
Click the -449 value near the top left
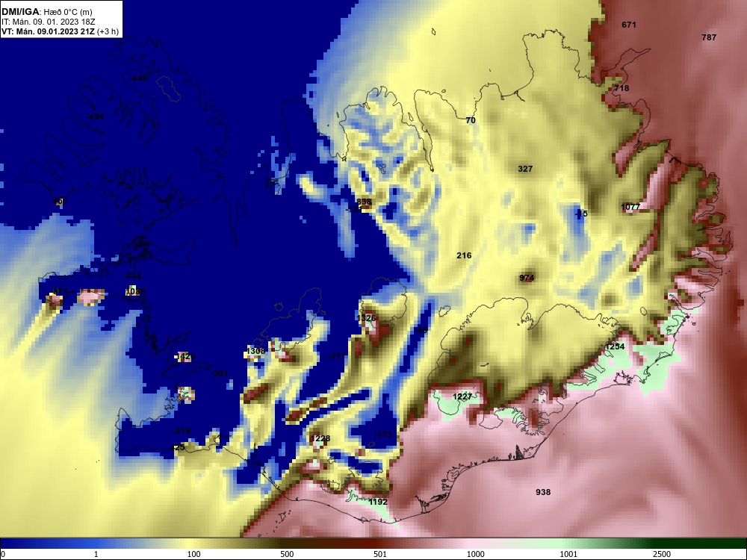pos(139,78)
